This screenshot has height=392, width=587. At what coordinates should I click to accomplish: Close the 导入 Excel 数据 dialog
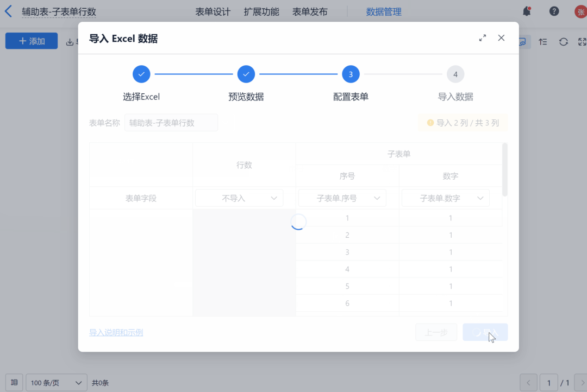[501, 38]
